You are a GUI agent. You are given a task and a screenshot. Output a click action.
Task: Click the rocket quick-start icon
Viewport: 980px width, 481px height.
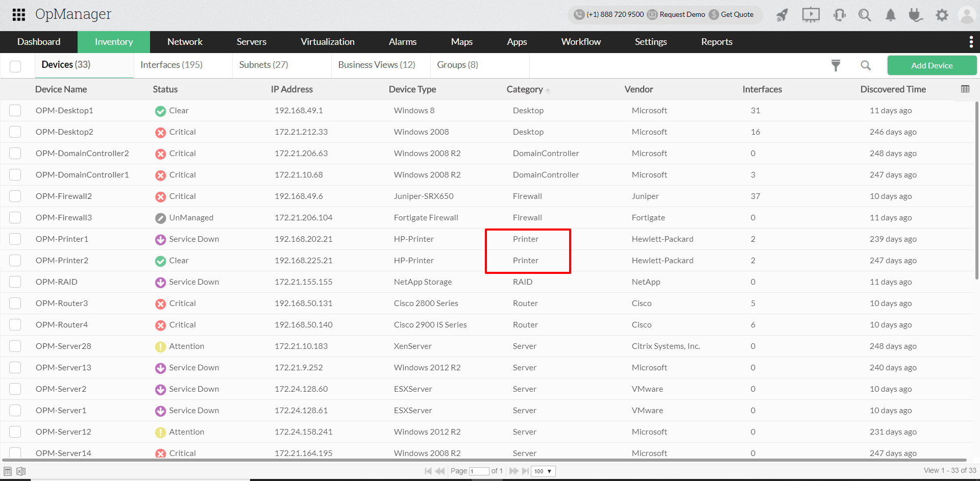click(782, 15)
